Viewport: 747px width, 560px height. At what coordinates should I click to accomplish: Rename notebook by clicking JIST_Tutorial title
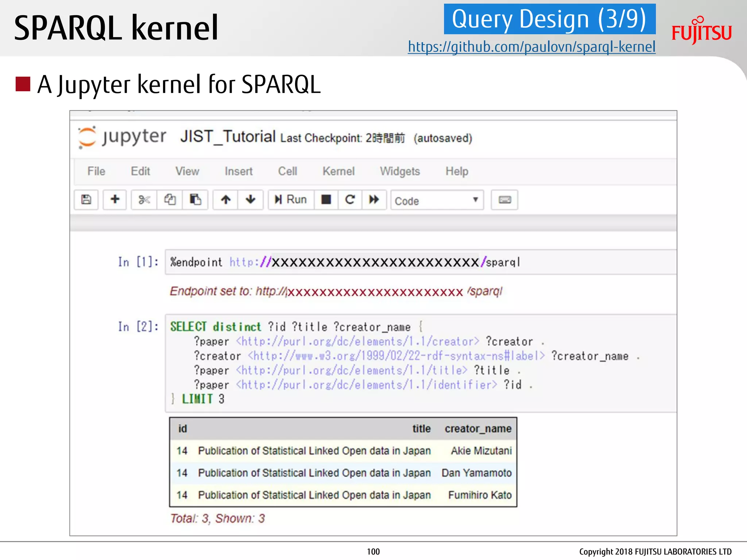pyautogui.click(x=228, y=137)
